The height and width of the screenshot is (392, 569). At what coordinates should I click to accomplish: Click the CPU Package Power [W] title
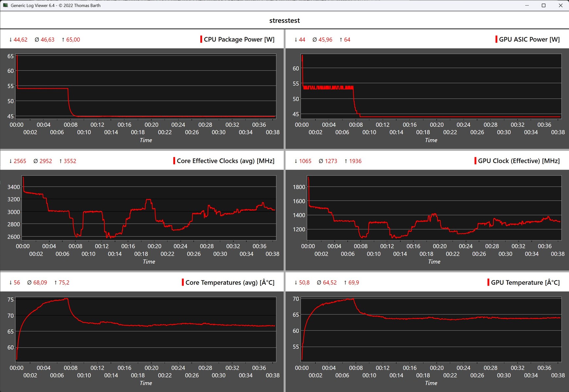pyautogui.click(x=239, y=39)
